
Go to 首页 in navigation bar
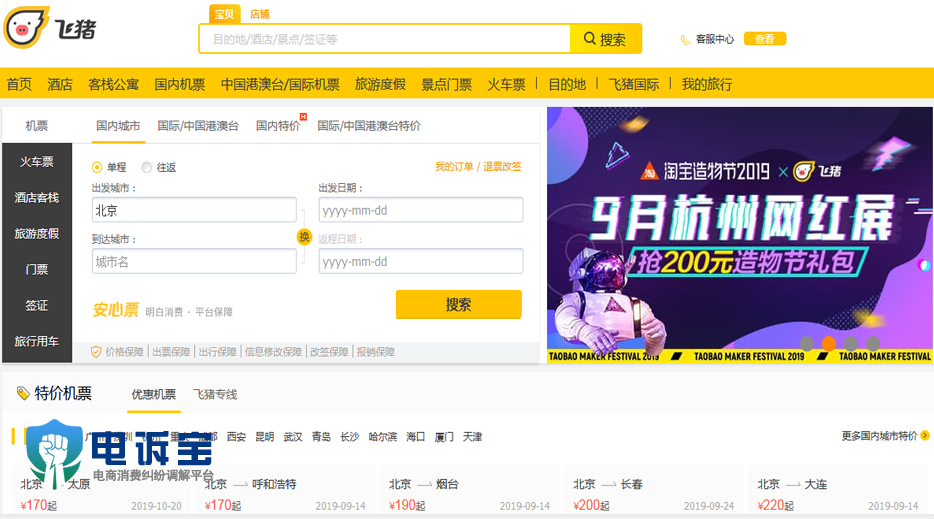19,84
